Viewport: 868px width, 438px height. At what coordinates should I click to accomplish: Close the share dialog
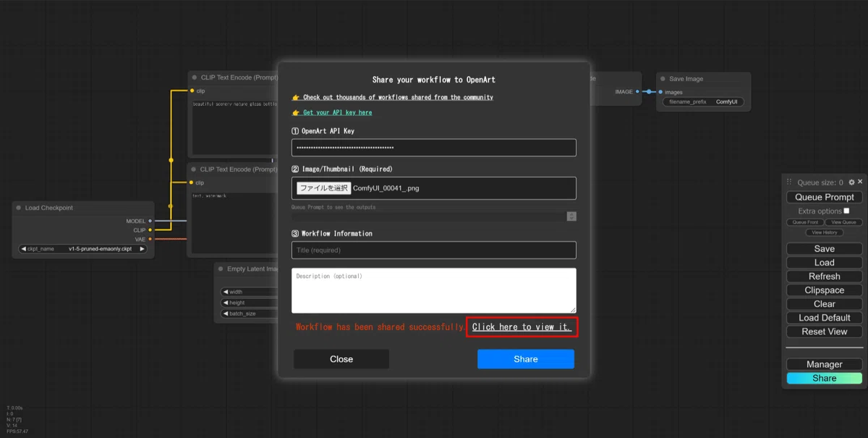coord(341,359)
